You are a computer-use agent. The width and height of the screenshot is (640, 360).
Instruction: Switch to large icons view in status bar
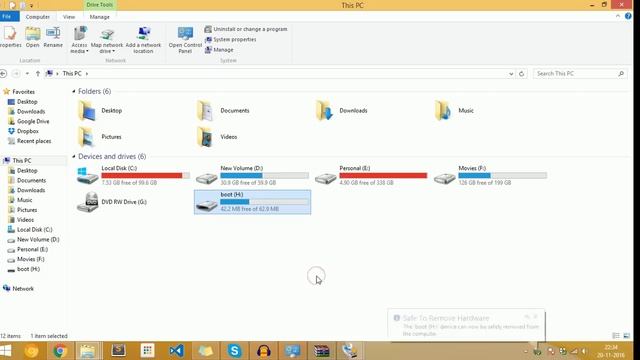coord(627,336)
